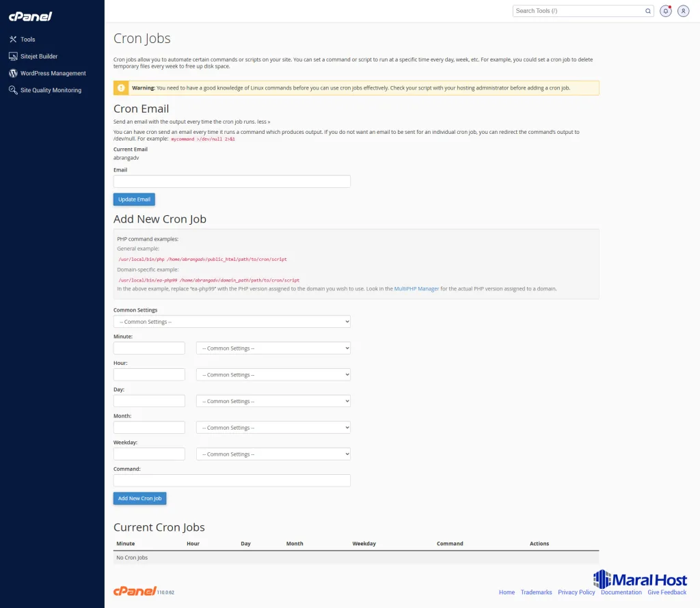Click the Maral Host logo
The width and height of the screenshot is (700, 608).
(641, 579)
